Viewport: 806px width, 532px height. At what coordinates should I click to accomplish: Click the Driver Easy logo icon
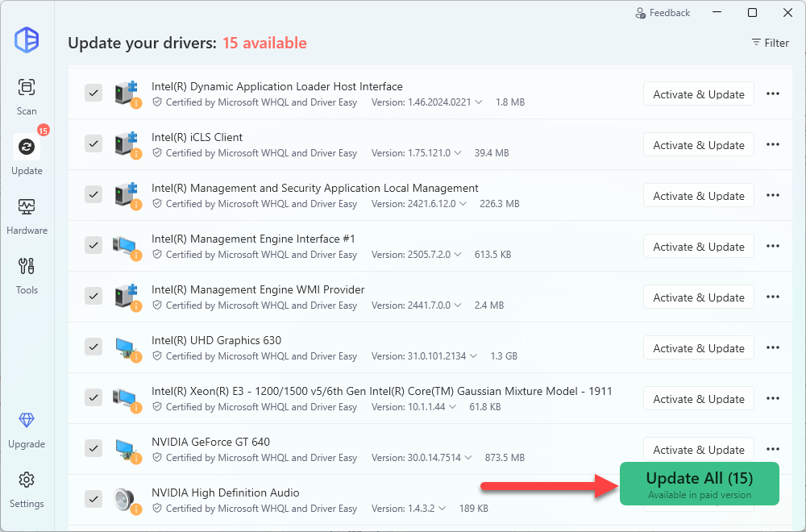click(x=27, y=39)
